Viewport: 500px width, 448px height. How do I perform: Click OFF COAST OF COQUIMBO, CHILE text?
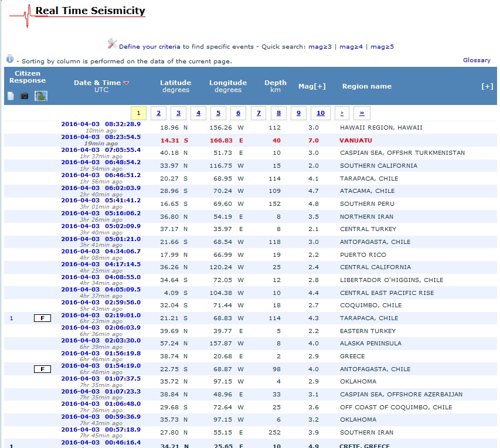396,407
